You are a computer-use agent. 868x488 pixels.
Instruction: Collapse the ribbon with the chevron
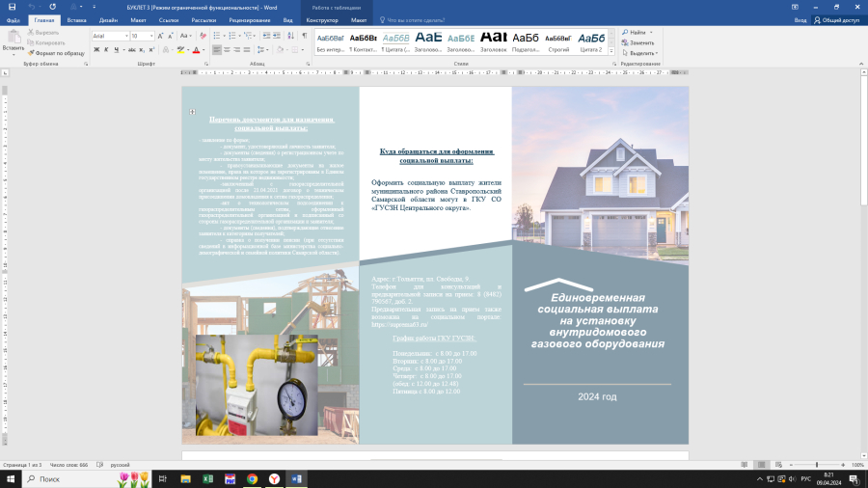861,65
